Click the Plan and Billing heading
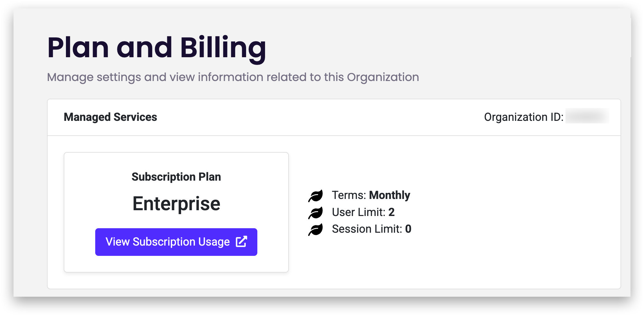The height and width of the screenshot is (315, 644). click(157, 48)
